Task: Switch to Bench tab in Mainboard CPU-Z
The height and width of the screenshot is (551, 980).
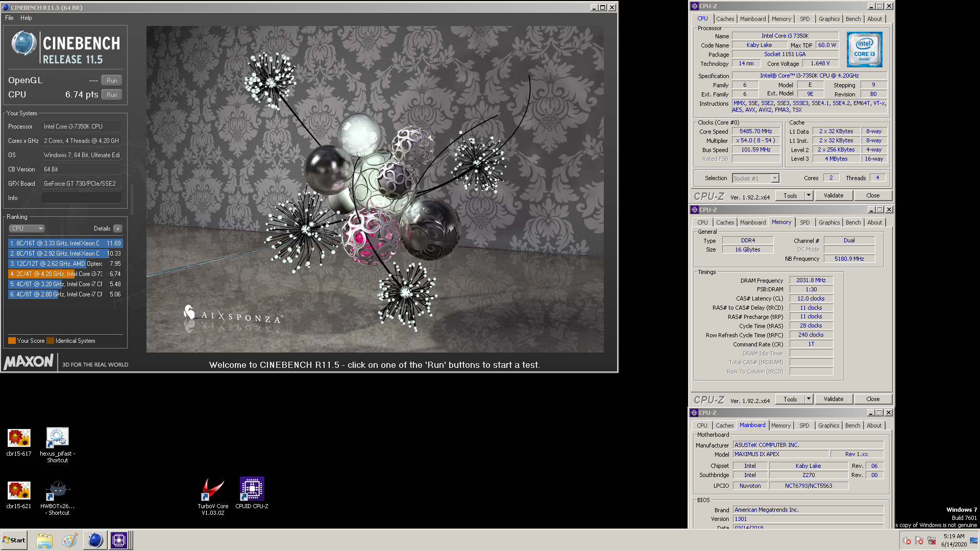Action: (852, 425)
